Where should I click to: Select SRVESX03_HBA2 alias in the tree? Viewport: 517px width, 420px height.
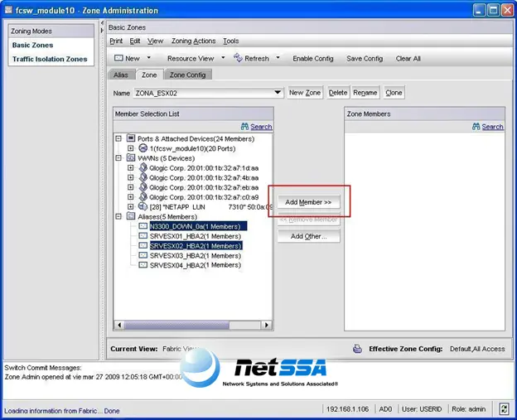point(196,255)
